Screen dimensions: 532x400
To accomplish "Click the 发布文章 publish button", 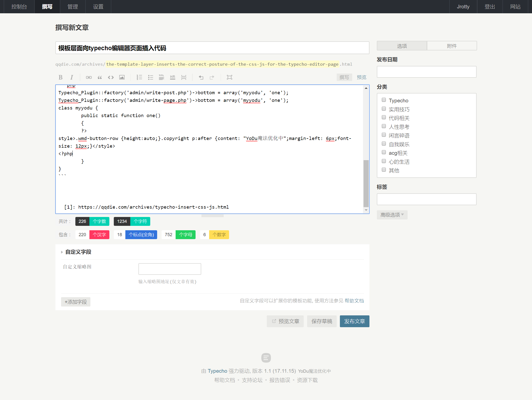I will point(354,321).
